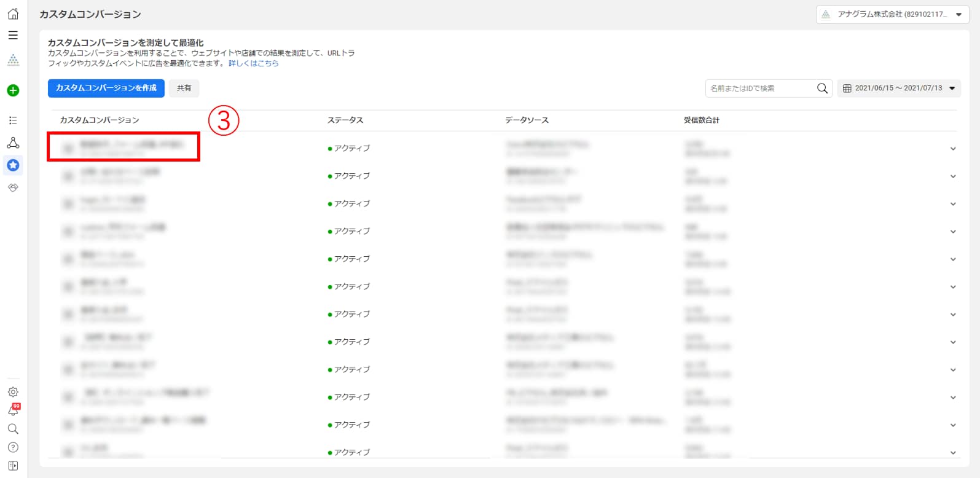Click the help question mark icon
Image resolution: width=980 pixels, height=478 pixels.
point(13,447)
